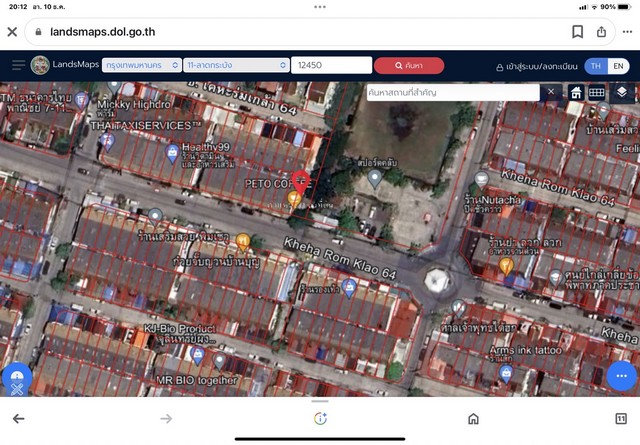Image resolution: width=640 pixels, height=445 pixels.
Task: Open the blue three-dots floating button
Action: [x=621, y=376]
